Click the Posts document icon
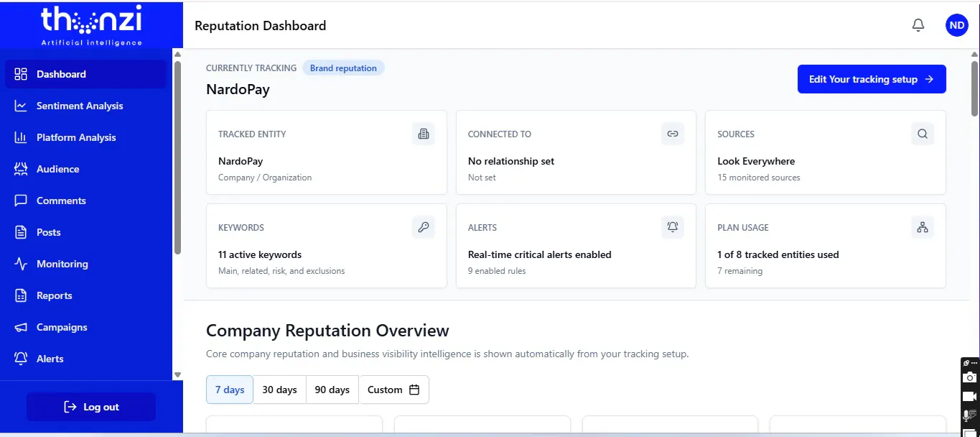 (x=21, y=232)
